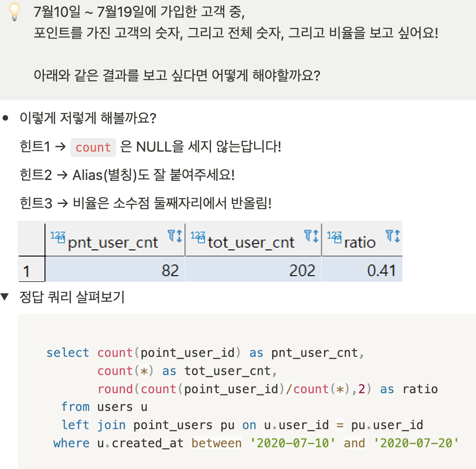Click the tot_user_cnt alias in the query code
This screenshot has width=476, height=469.
pos(227,371)
